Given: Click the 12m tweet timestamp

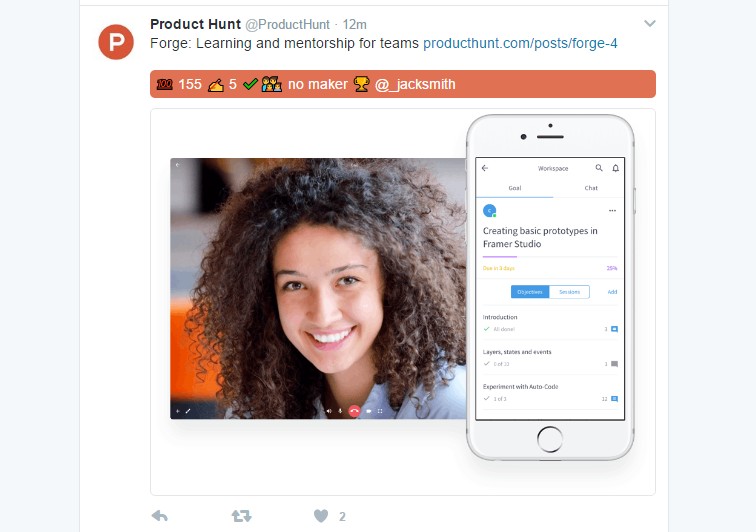Looking at the screenshot, I should [354, 25].
